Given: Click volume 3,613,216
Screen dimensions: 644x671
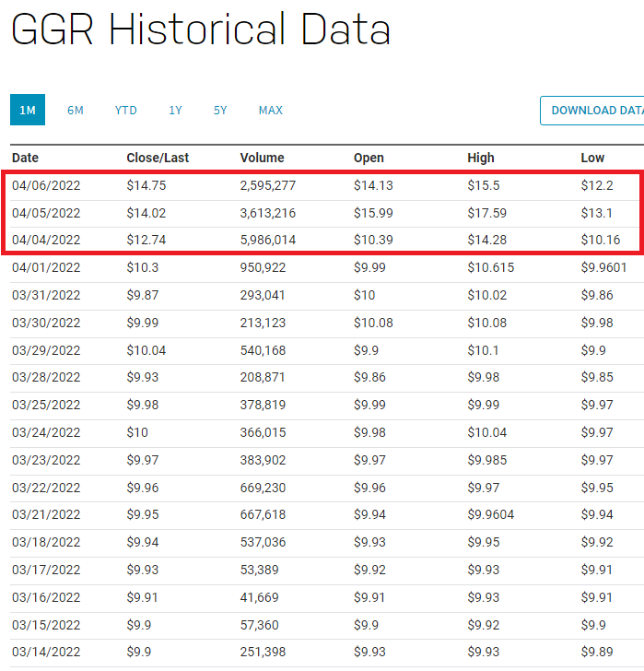Looking at the screenshot, I should pos(268,213).
